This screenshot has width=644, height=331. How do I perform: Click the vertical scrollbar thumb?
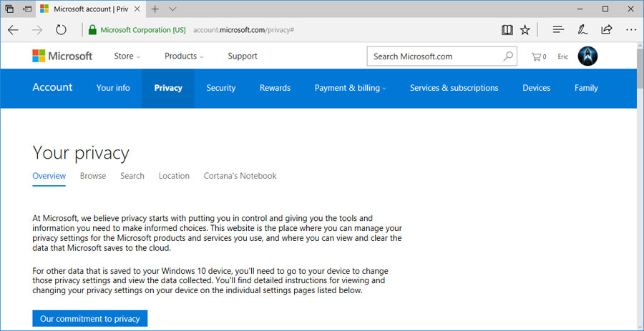tap(640, 68)
